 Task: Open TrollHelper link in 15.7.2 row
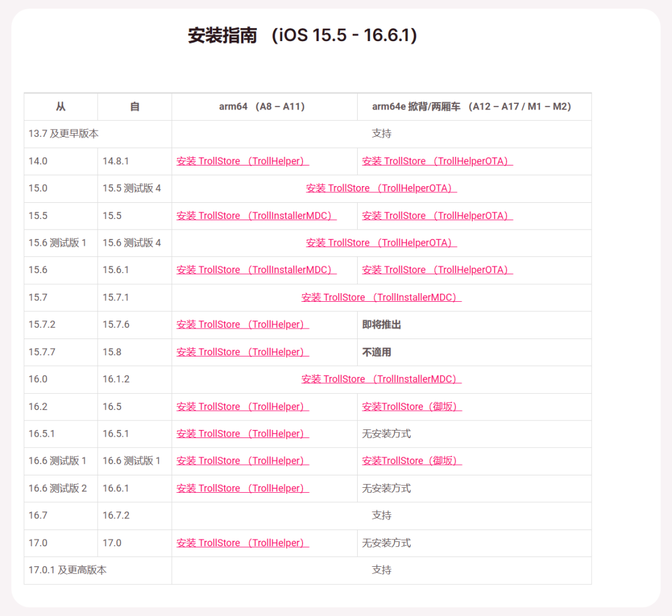pyautogui.click(x=243, y=325)
